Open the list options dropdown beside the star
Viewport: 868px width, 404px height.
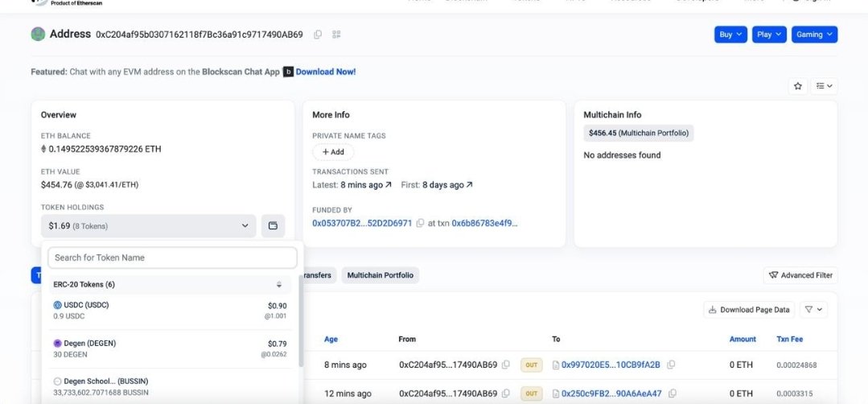point(825,86)
